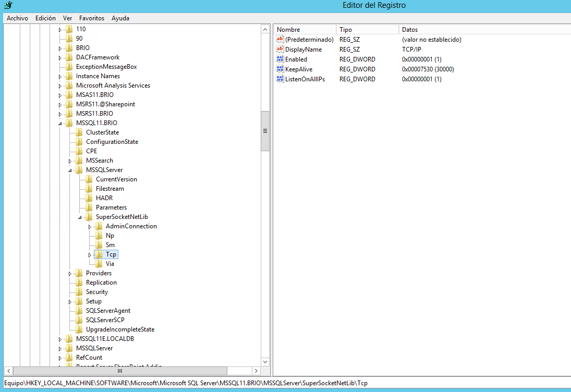Screen dimensions: 571x392
Task: Sort values by the Datos column header
Action: click(x=484, y=30)
